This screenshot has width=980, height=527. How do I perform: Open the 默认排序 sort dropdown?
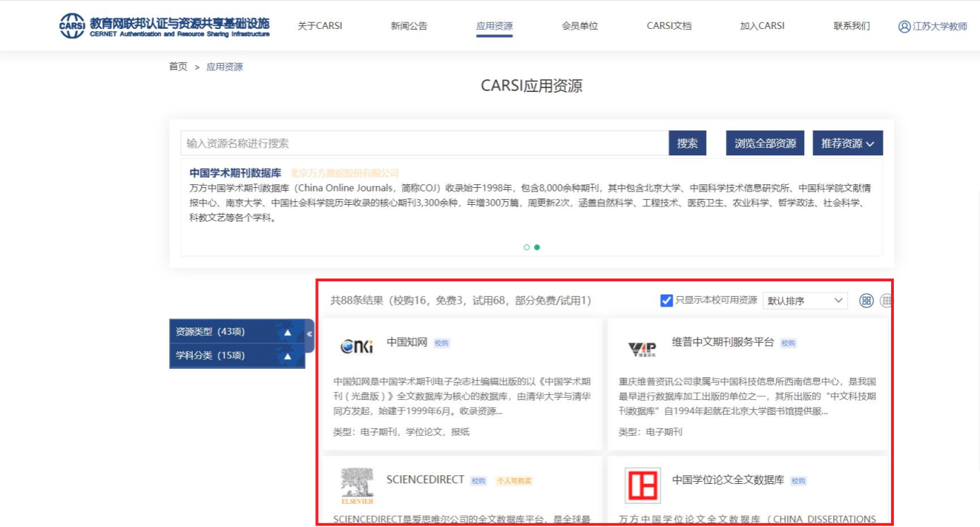coord(805,300)
